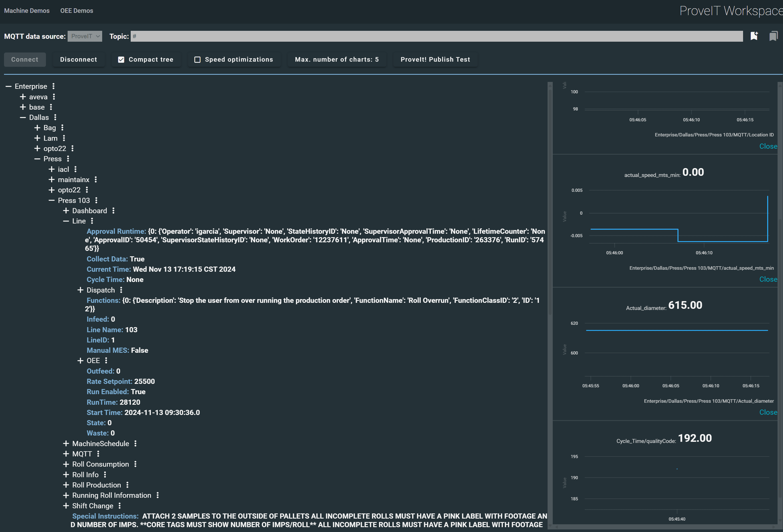
Task: Open the OEE Demos menu
Action: click(x=76, y=11)
